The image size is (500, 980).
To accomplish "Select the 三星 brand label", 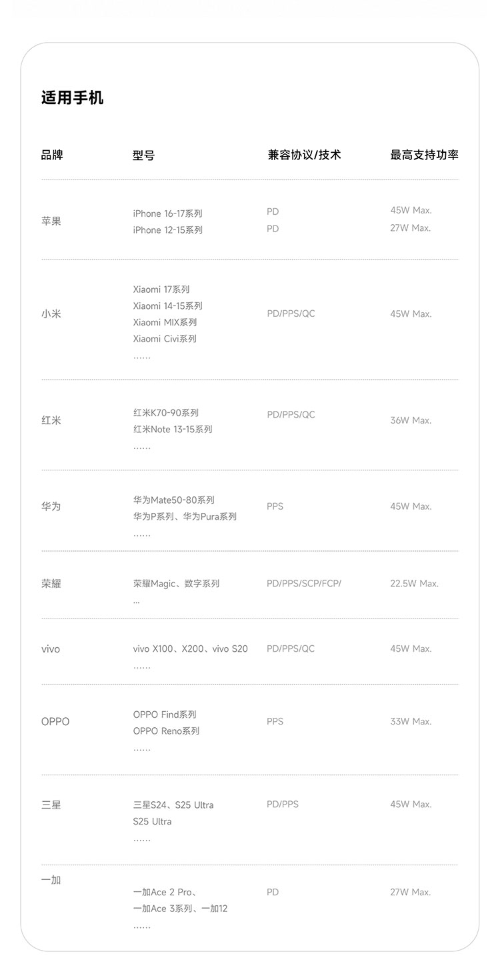I will point(51,805).
